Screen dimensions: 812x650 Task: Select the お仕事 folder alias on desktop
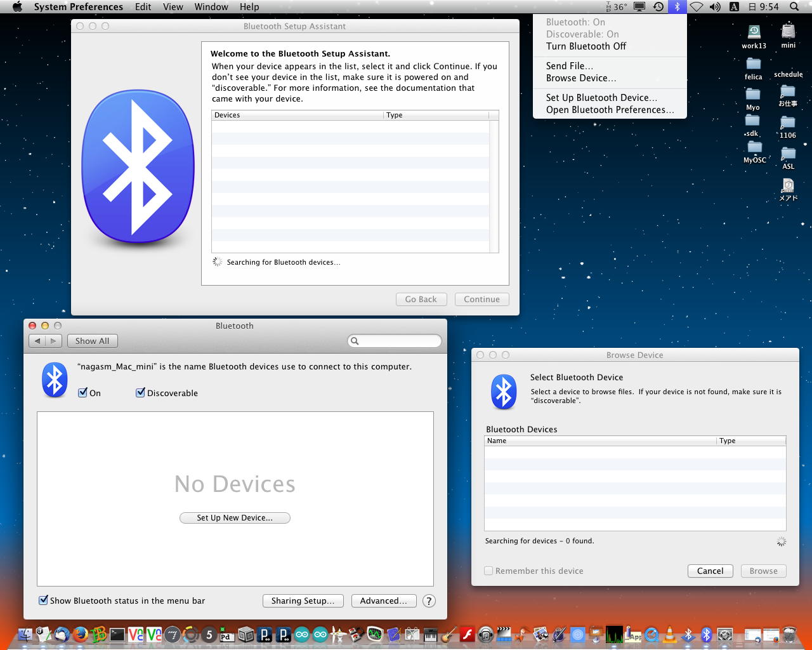788,96
